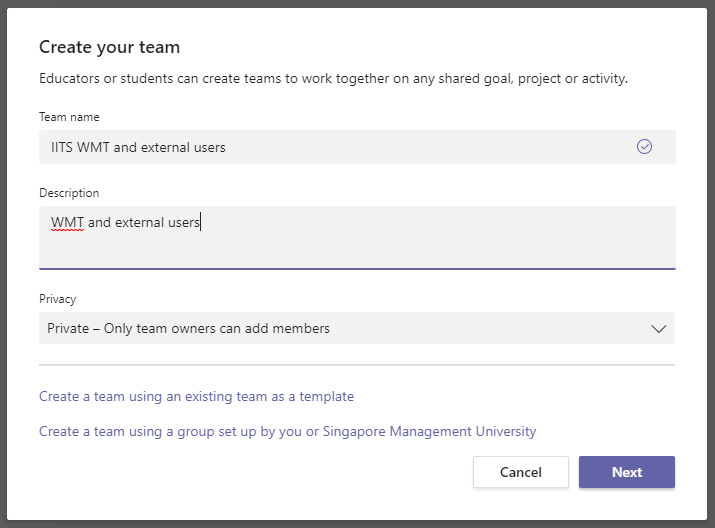Click the team name validation checkmark icon
The image size is (715, 528).
[x=644, y=147]
